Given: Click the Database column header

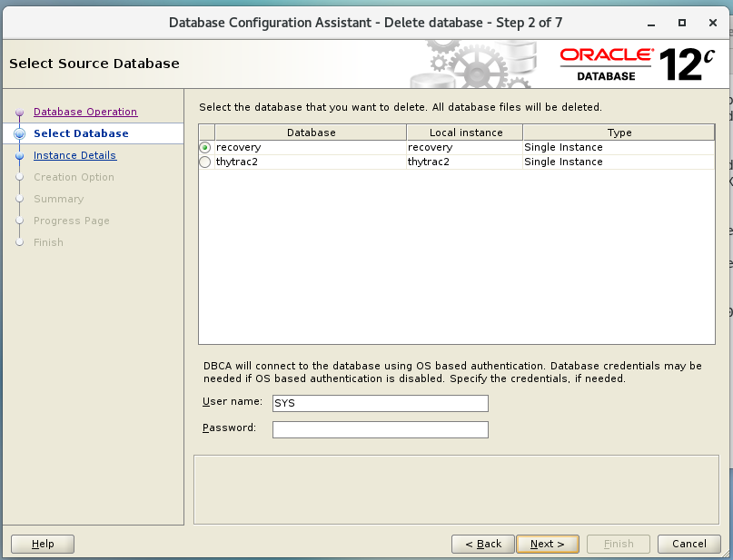Looking at the screenshot, I should 311,133.
